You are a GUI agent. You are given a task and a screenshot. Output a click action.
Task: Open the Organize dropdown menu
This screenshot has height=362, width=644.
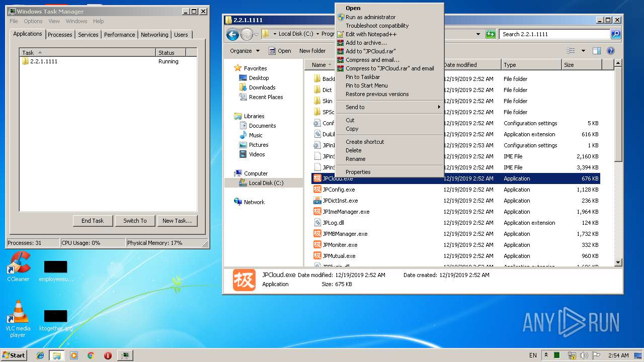[x=245, y=51]
